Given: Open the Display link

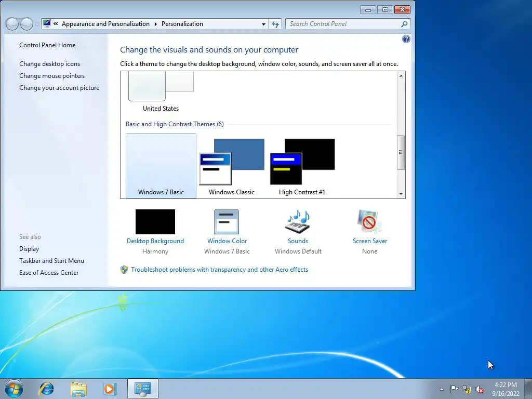Looking at the screenshot, I should tap(29, 249).
